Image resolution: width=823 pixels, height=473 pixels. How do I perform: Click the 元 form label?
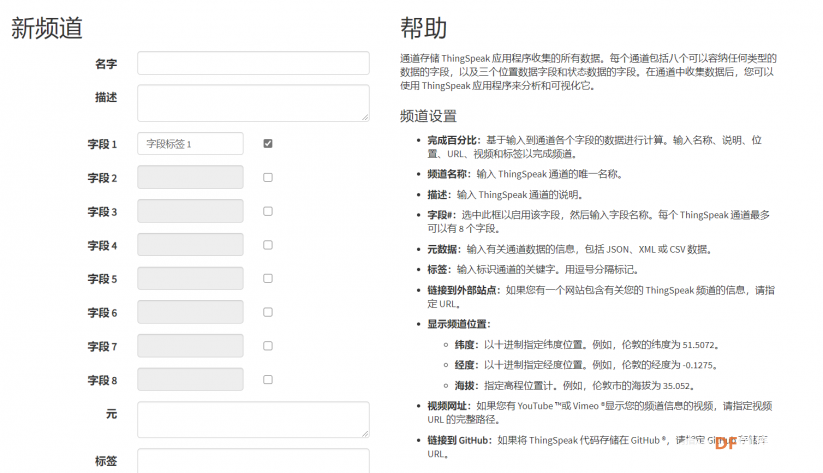[x=111, y=414]
